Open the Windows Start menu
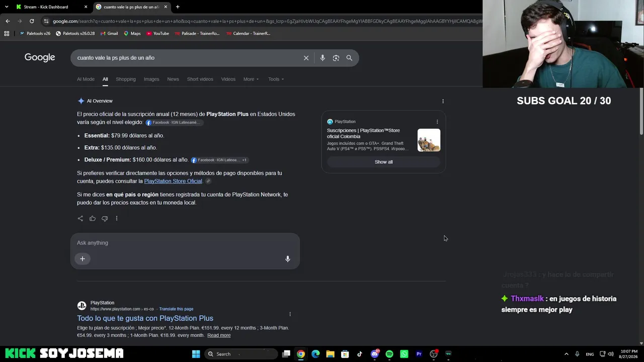The width and height of the screenshot is (644, 362). [x=196, y=354]
